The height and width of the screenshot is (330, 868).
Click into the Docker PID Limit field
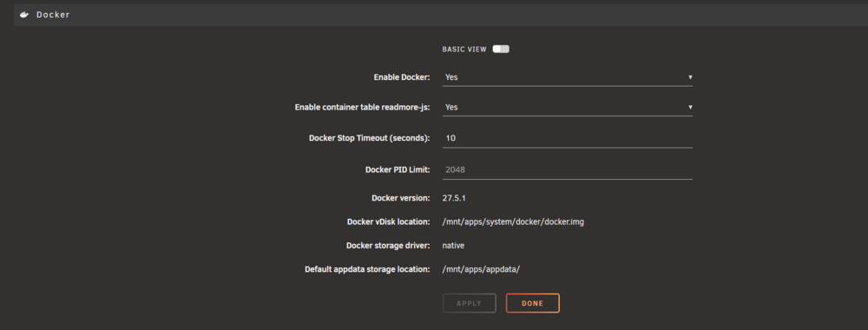pos(568,170)
